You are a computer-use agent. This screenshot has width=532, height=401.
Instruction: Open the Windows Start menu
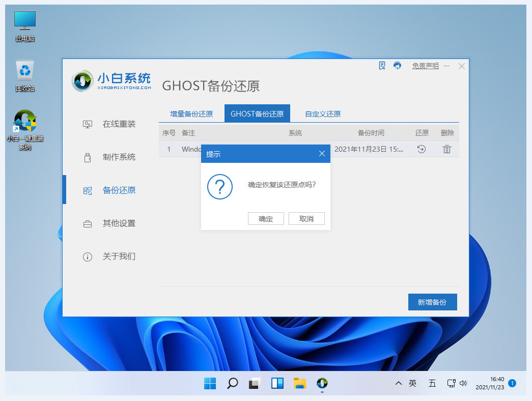(x=210, y=383)
